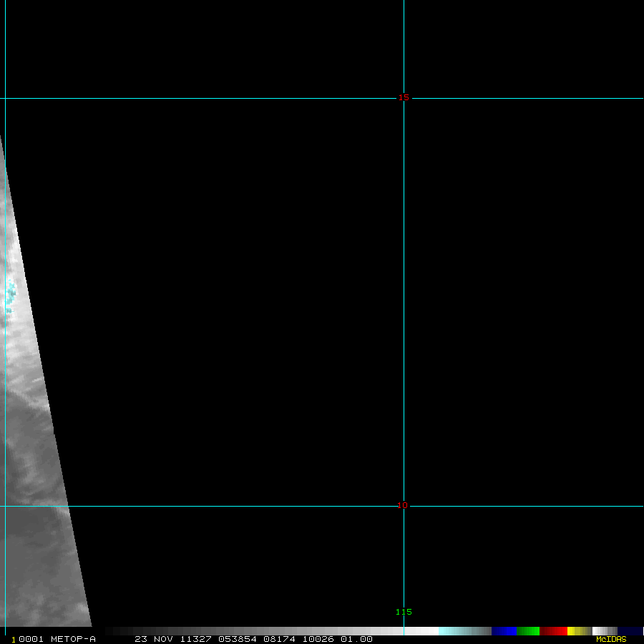Viewport: 644px width, 644px height.
Task: Click the yellow McIDAS logo text
Action: pyautogui.click(x=610, y=639)
